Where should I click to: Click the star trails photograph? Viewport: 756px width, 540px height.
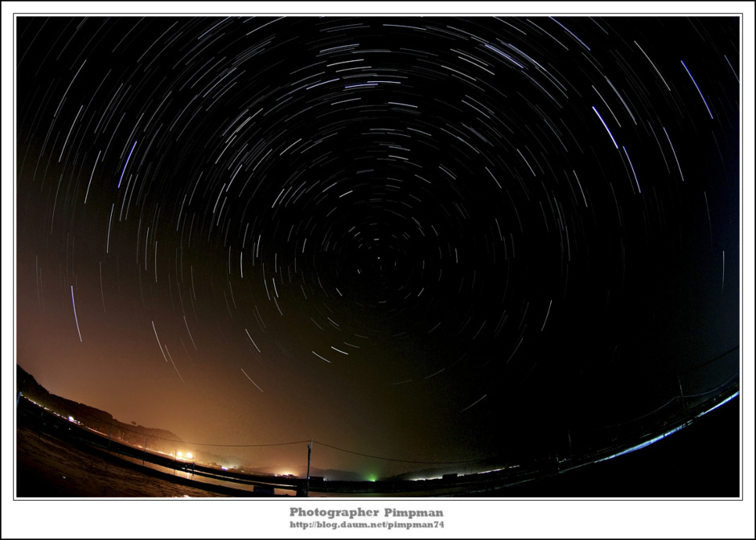pos(378,257)
